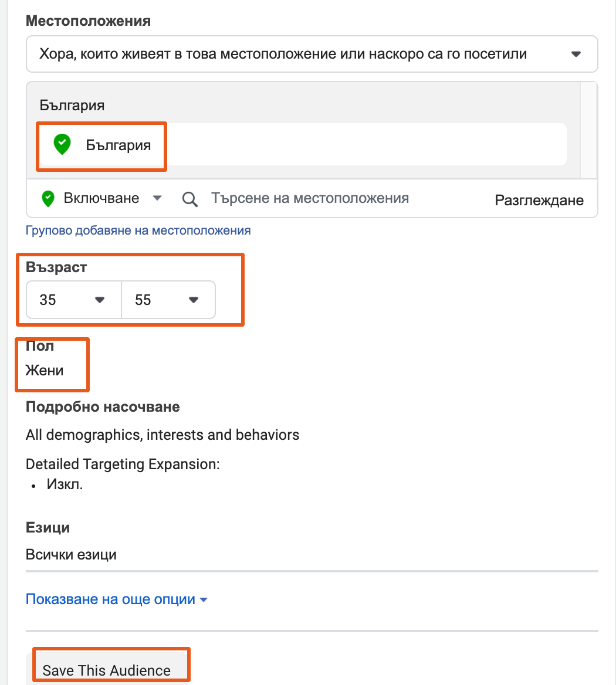
Task: Click the 'Разглеждане' link
Action: click(x=539, y=200)
